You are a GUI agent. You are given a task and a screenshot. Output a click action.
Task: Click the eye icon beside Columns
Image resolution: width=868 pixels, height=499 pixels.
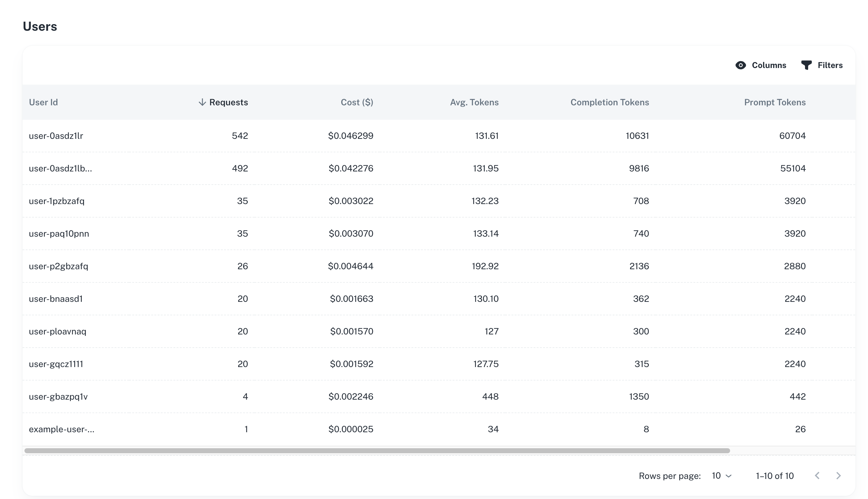[x=740, y=65]
